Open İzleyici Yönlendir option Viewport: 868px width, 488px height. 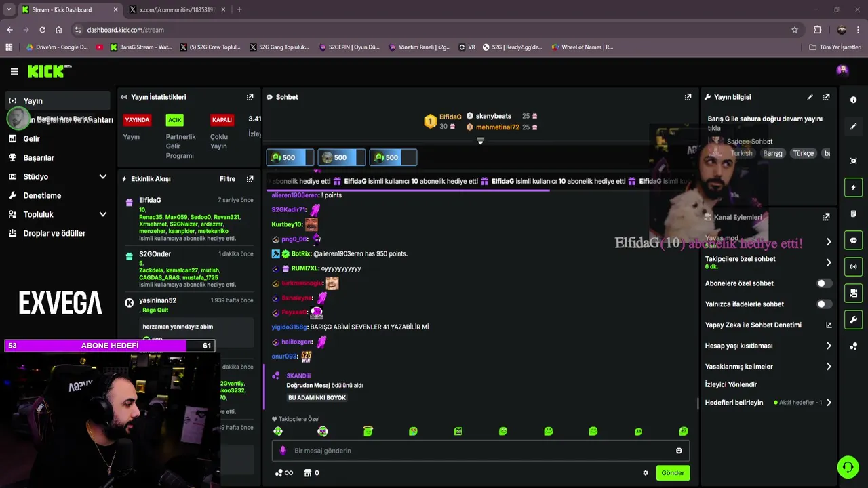coord(730,384)
